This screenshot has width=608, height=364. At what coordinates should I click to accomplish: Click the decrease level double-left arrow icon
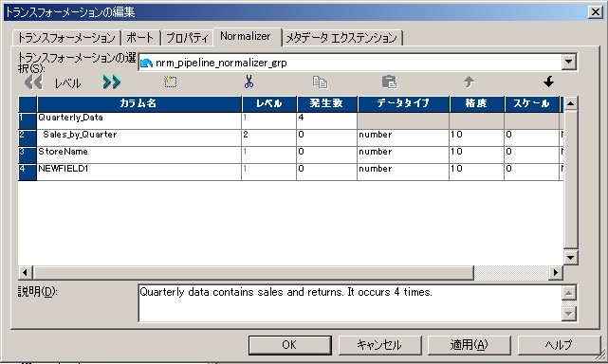tap(33, 82)
